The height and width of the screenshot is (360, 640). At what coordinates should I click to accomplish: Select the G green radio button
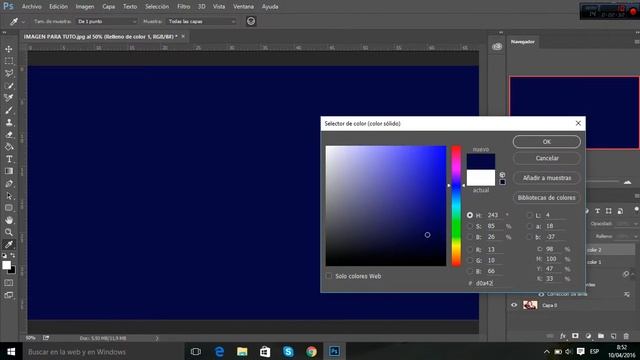click(x=470, y=260)
